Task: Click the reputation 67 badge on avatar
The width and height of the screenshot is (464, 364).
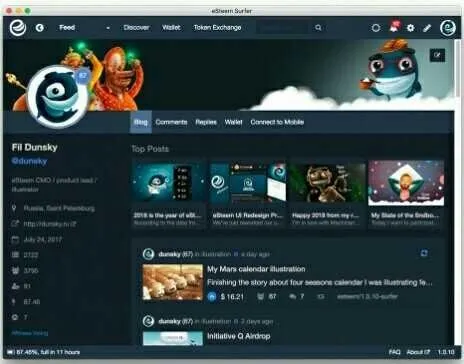Action: 82,76
